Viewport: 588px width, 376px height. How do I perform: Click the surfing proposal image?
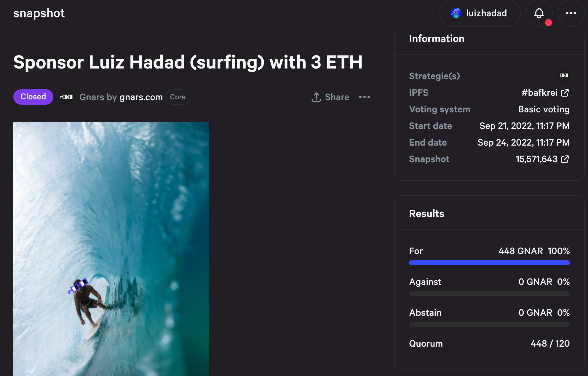point(111,249)
